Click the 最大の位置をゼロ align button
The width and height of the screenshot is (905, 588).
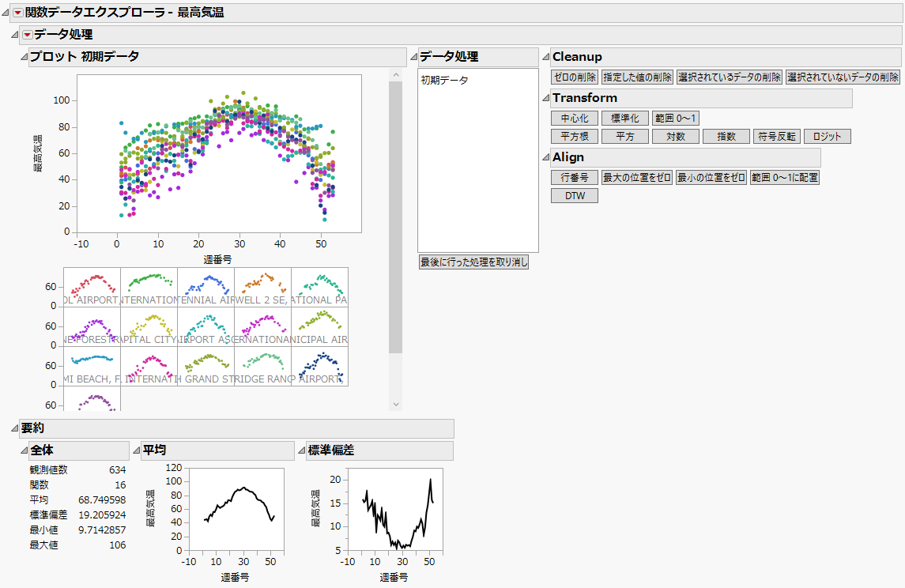[636, 178]
